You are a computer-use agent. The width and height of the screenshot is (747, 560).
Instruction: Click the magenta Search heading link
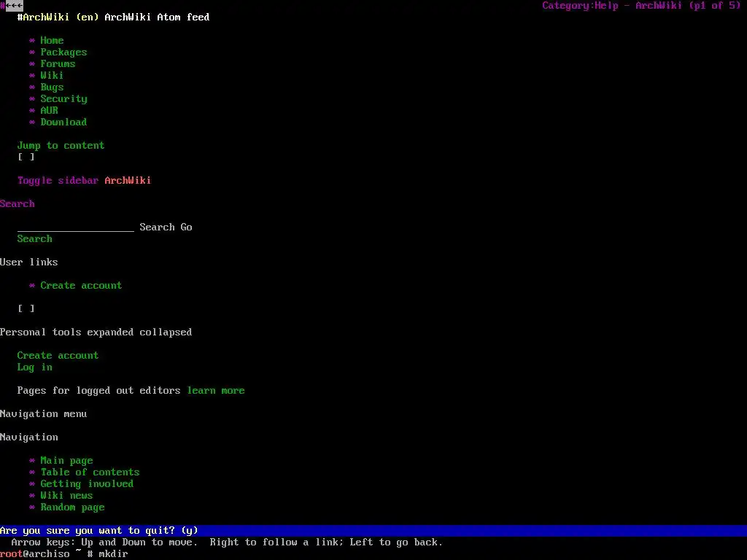point(18,204)
